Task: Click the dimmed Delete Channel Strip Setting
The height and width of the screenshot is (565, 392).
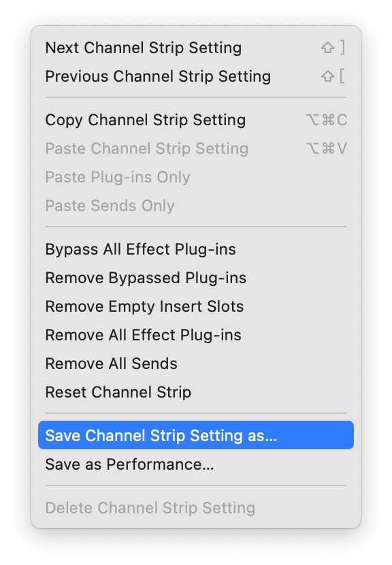Action: pos(196,508)
